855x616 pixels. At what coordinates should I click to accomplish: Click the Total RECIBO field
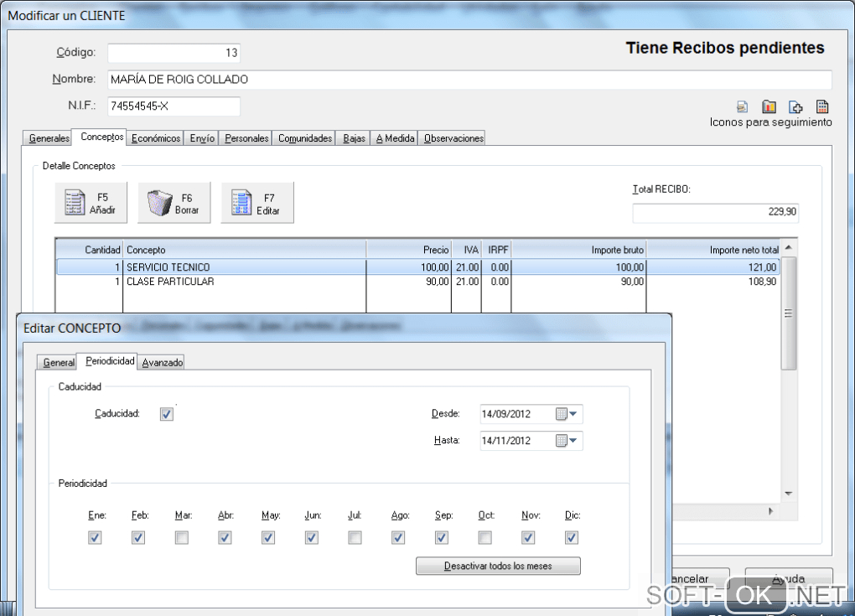pos(715,212)
